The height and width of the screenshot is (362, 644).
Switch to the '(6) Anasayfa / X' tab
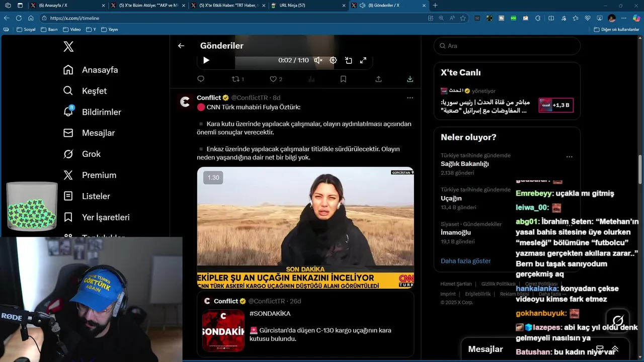tap(67, 6)
